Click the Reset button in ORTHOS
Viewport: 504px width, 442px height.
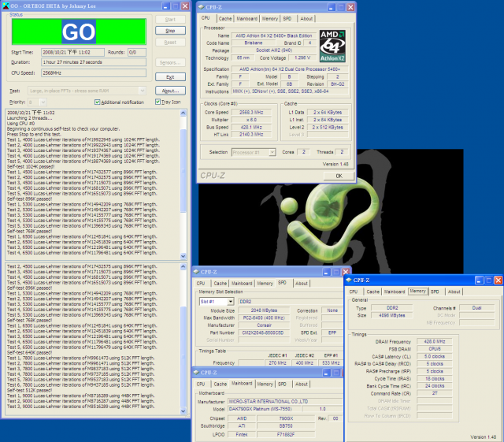[x=170, y=42]
